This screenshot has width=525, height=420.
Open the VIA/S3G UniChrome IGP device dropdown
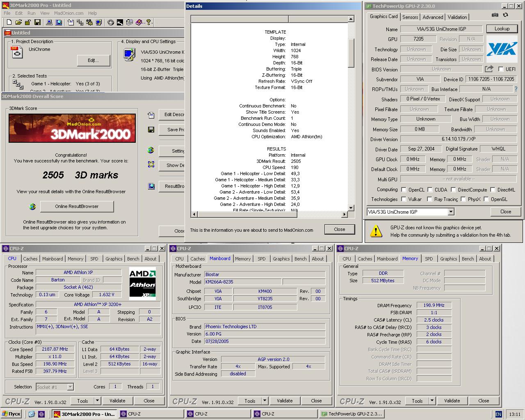[451, 212]
